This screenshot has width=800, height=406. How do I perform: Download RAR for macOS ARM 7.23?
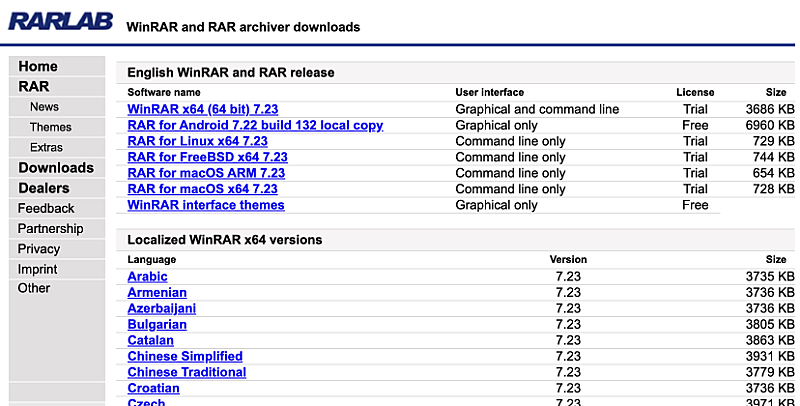coord(206,173)
